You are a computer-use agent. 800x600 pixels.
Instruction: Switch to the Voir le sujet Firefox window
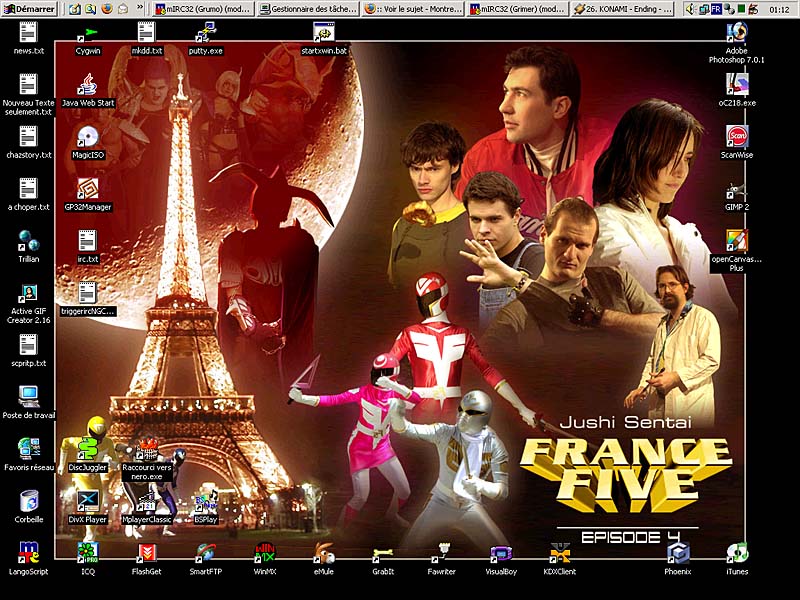click(x=413, y=9)
